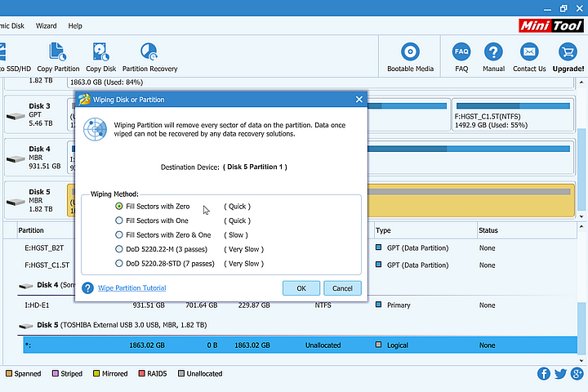The height and width of the screenshot is (392, 588).
Task: Launch the Copy Disk wizard
Action: click(100, 57)
